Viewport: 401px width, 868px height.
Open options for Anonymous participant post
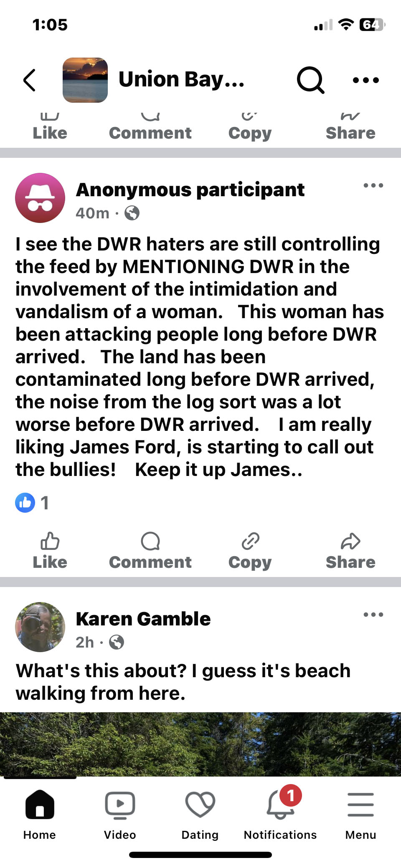click(x=373, y=185)
